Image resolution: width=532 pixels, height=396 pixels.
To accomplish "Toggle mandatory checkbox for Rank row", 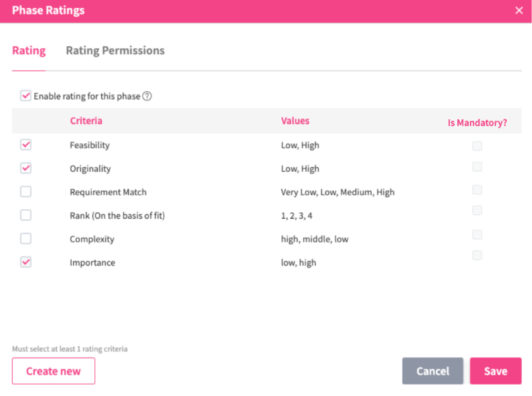I will [477, 210].
